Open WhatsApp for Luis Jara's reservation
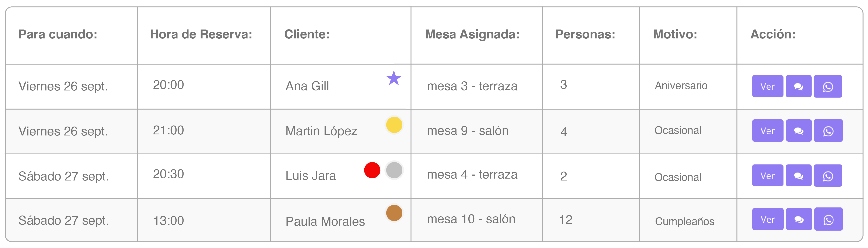The image size is (868, 248). tap(827, 176)
